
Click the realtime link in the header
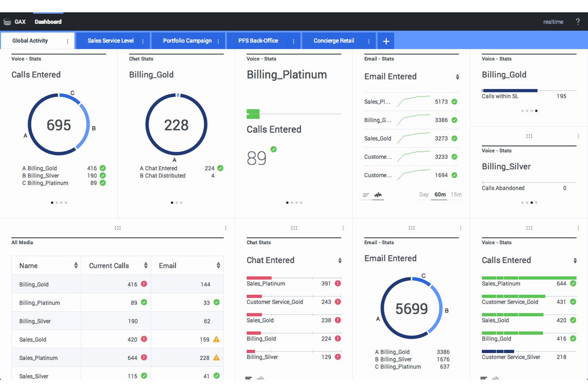553,22
